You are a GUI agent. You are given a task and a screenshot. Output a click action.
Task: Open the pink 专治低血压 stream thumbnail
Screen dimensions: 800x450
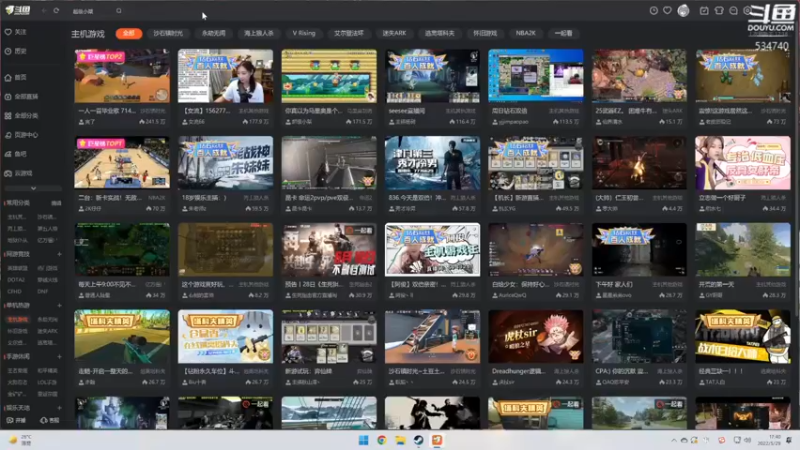(743, 163)
